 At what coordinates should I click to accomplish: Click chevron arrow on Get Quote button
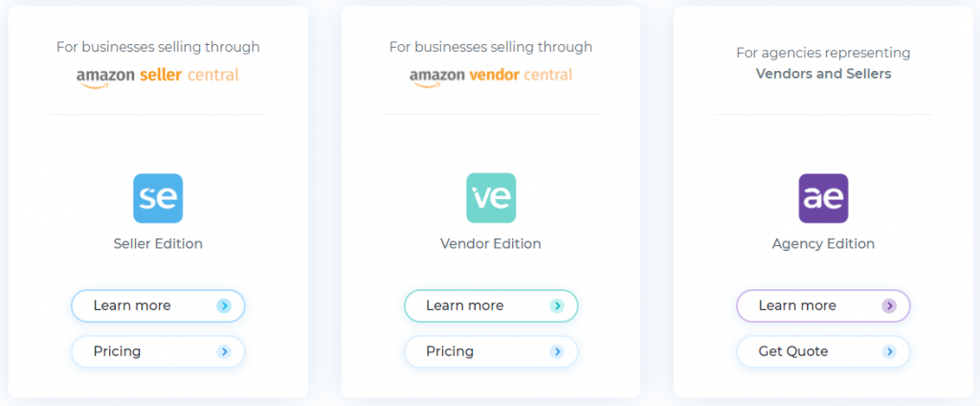point(889,351)
